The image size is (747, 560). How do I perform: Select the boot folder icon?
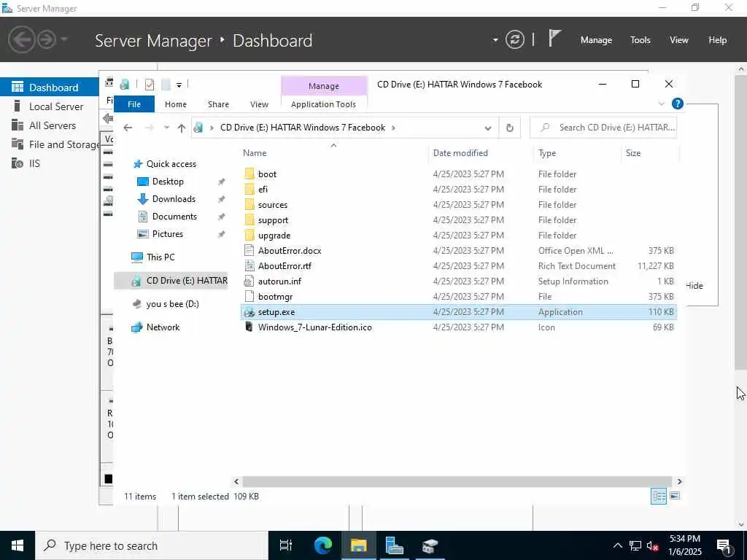click(x=249, y=174)
